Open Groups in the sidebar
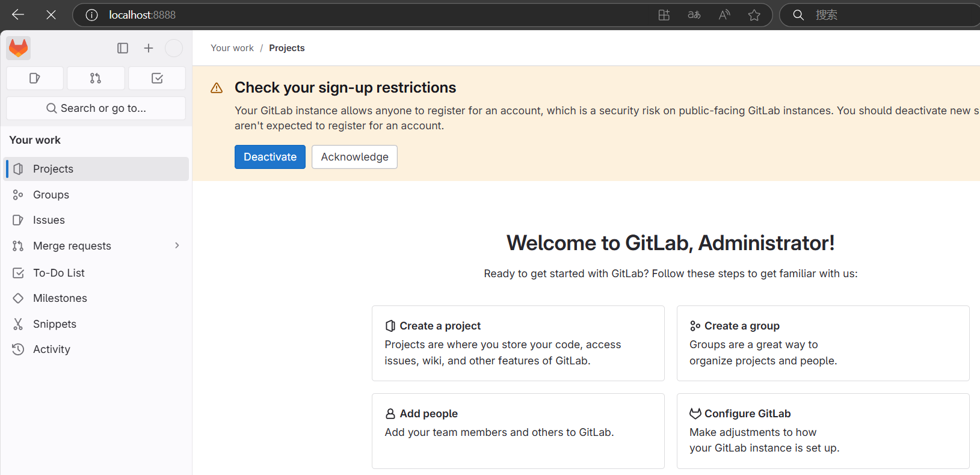The height and width of the screenshot is (475, 980). [x=97, y=195]
